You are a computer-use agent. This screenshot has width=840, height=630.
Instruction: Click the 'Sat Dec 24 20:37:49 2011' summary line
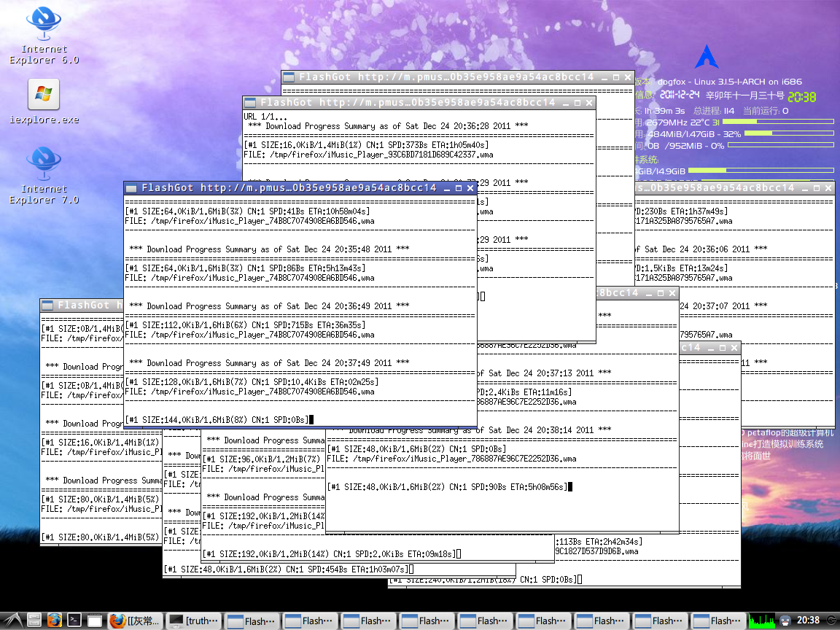tap(269, 362)
